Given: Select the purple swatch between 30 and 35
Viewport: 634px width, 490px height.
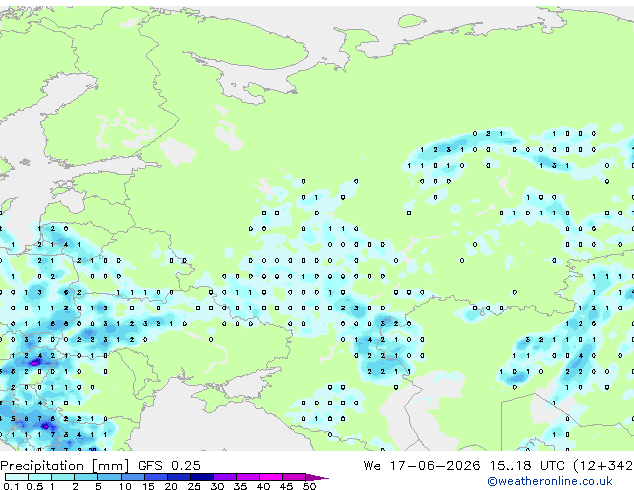Looking at the screenshot, I should [x=225, y=477].
